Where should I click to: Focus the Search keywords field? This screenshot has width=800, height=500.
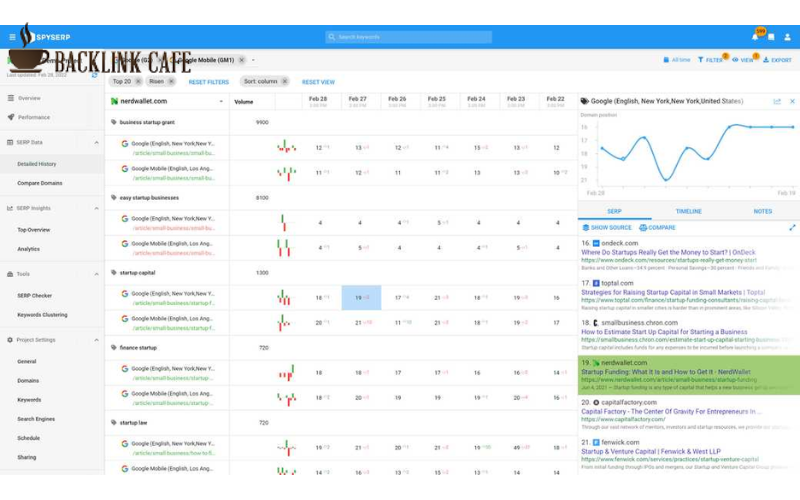click(x=409, y=37)
